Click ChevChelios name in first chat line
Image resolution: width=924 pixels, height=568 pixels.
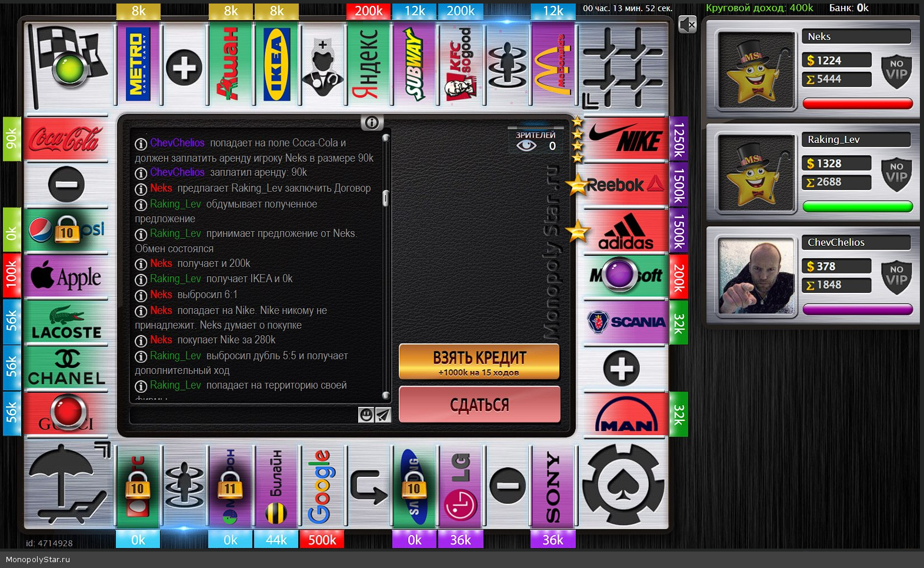click(x=177, y=143)
